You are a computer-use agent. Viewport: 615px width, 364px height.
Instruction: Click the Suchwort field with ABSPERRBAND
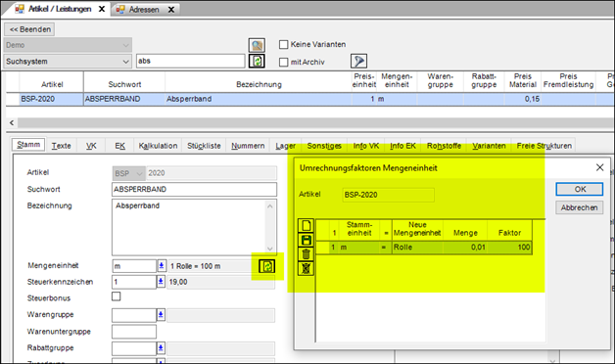tap(194, 189)
